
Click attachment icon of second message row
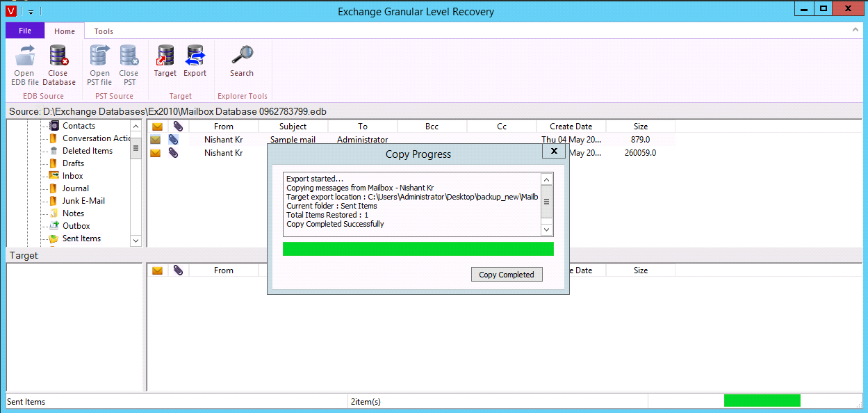174,153
